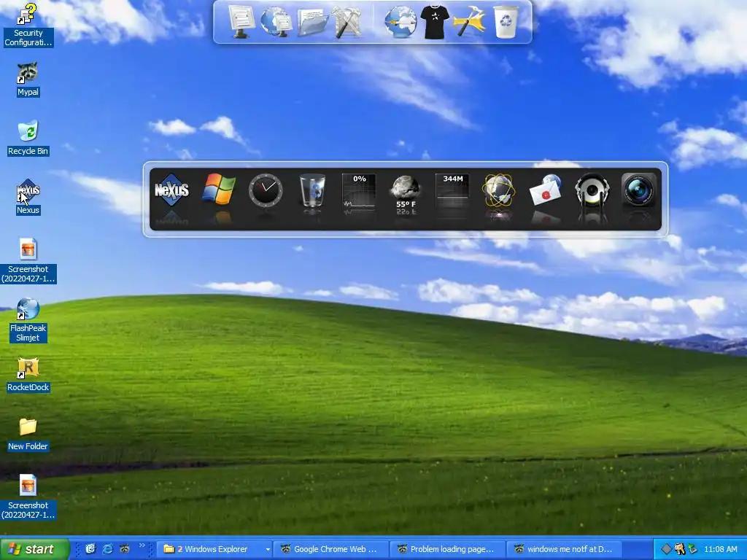Viewport: 747px width, 560px height.
Task: Click the globe with arrow icon in top dock
Action: [400, 22]
